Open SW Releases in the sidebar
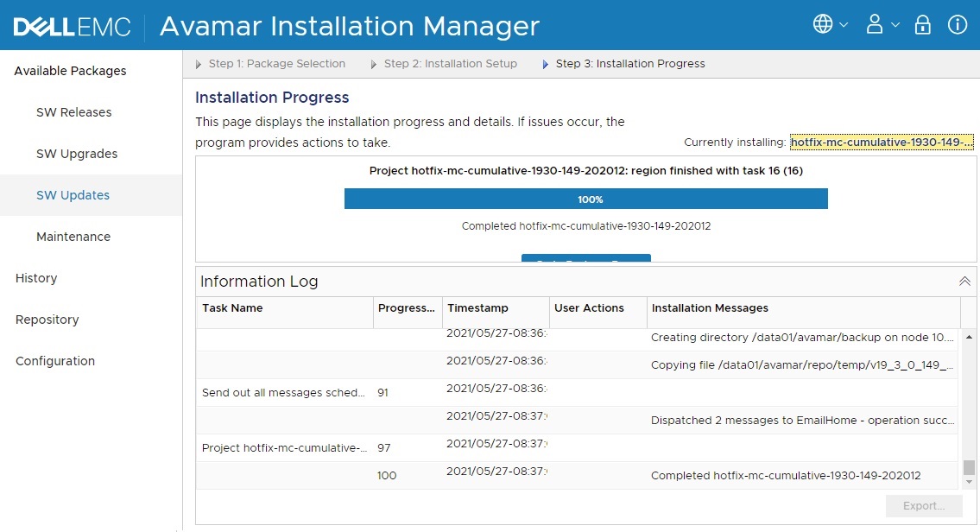The height and width of the screenshot is (532, 980). (x=73, y=112)
